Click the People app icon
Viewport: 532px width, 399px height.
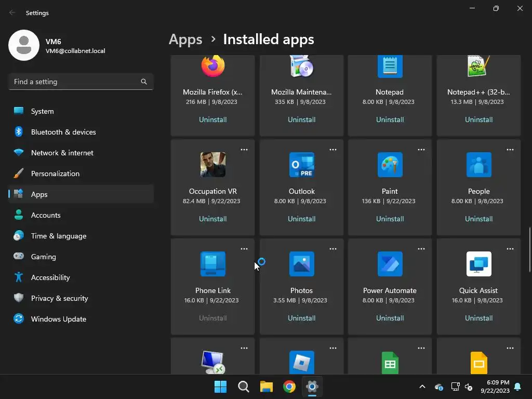pyautogui.click(x=478, y=165)
